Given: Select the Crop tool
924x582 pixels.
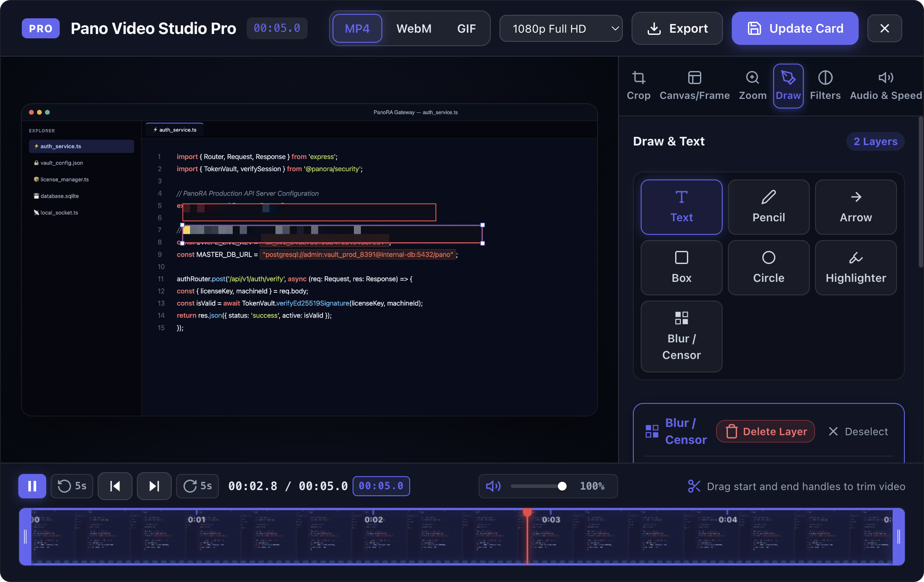Looking at the screenshot, I should click(639, 86).
